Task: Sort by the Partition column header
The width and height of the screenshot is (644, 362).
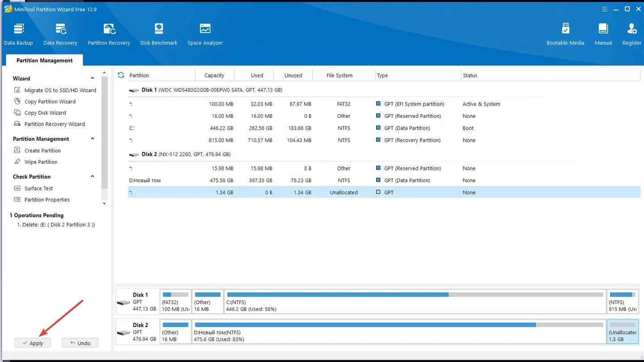Action: tap(161, 76)
